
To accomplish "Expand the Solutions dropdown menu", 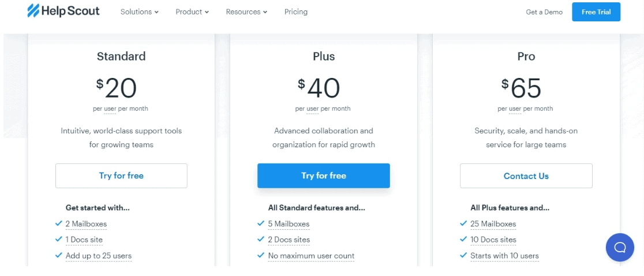I will coord(139,12).
